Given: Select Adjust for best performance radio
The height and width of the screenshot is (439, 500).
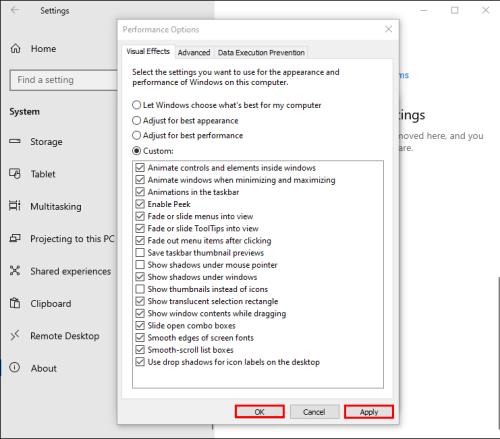Looking at the screenshot, I should click(x=136, y=135).
